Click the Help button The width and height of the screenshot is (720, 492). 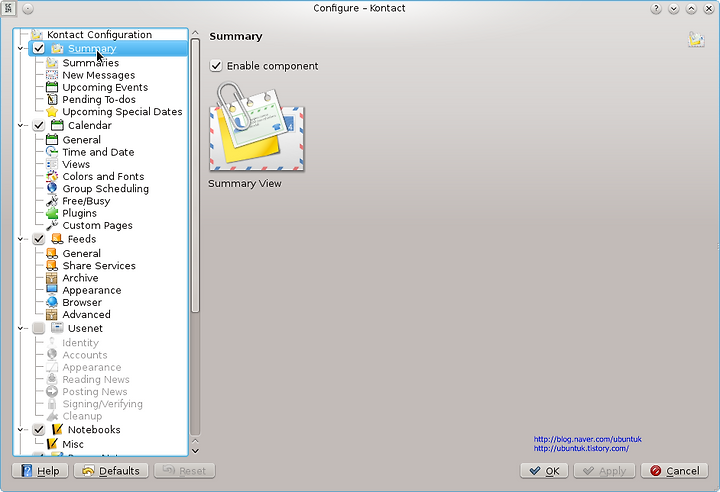point(40,471)
